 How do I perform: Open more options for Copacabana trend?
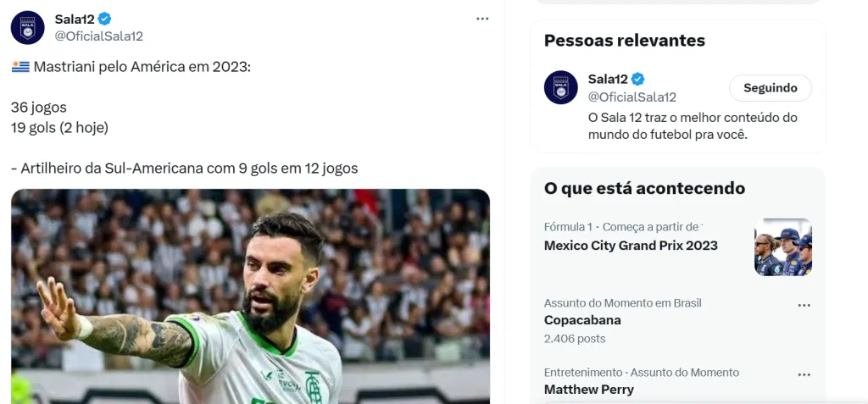[804, 305]
